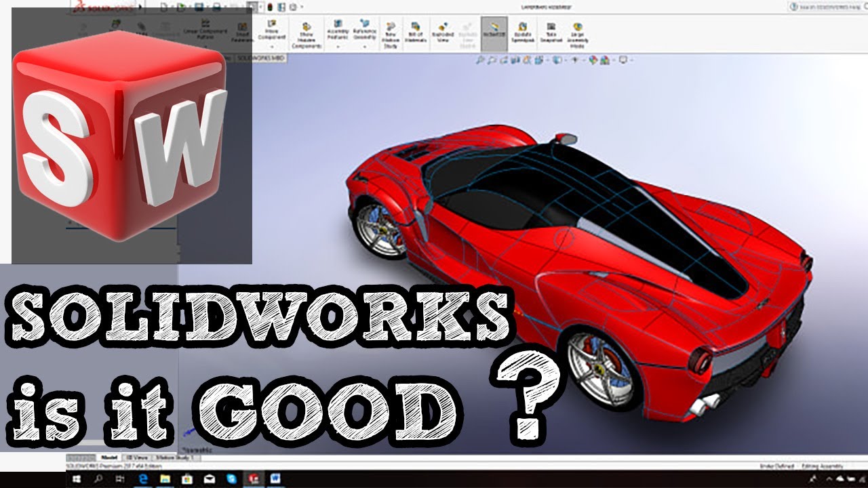Open Task View on the taskbar
The image size is (868, 488).
[x=120, y=479]
